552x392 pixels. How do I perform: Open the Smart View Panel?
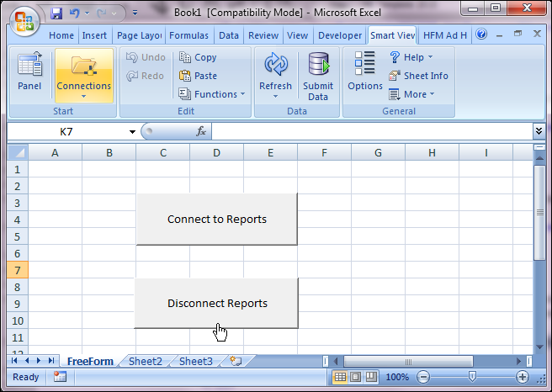[x=29, y=72]
